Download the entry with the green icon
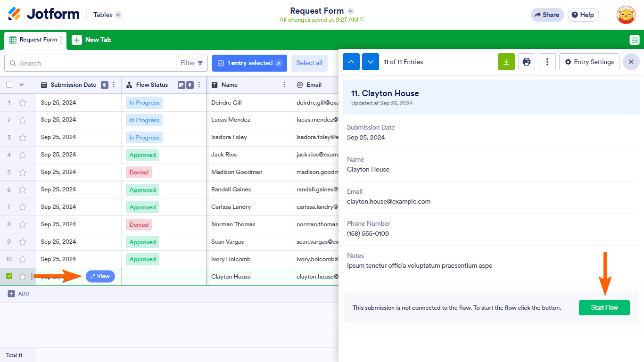This screenshot has height=362, width=644. [x=506, y=62]
